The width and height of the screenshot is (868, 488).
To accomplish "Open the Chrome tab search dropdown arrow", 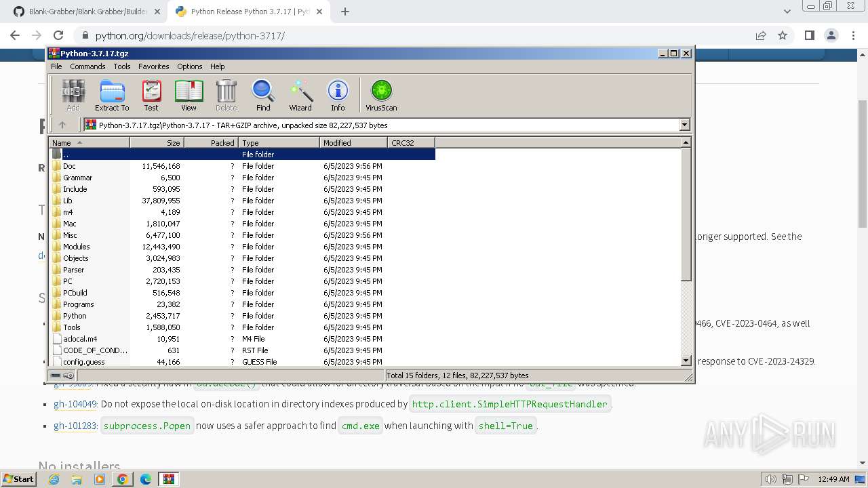I will (x=787, y=12).
